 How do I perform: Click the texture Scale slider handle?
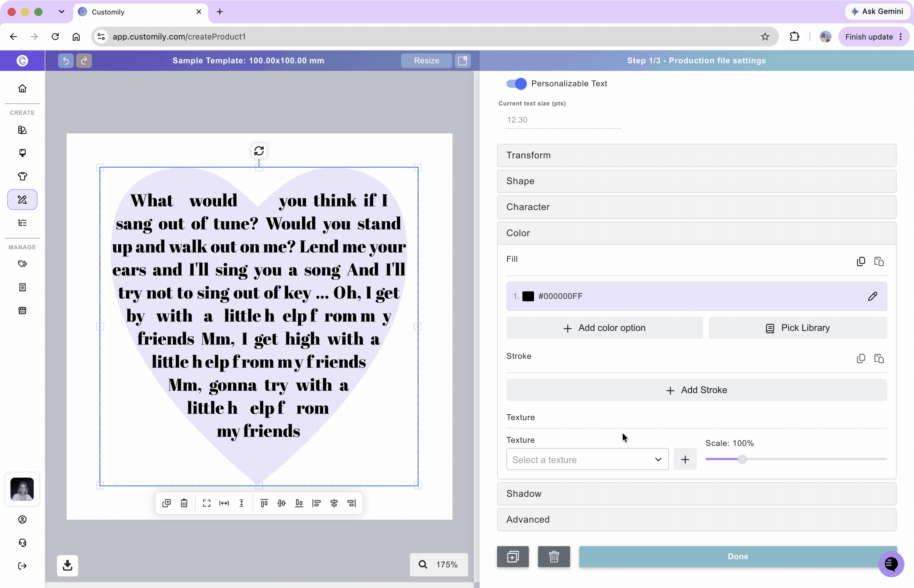pyautogui.click(x=742, y=459)
